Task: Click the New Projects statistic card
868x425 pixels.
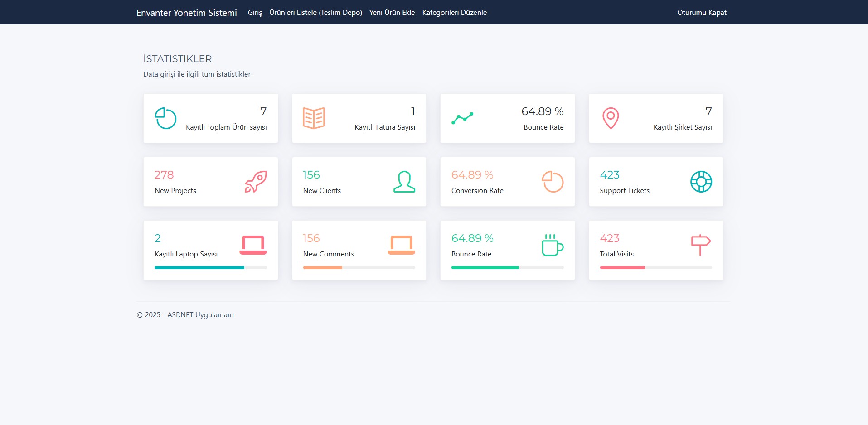Action: click(x=210, y=181)
